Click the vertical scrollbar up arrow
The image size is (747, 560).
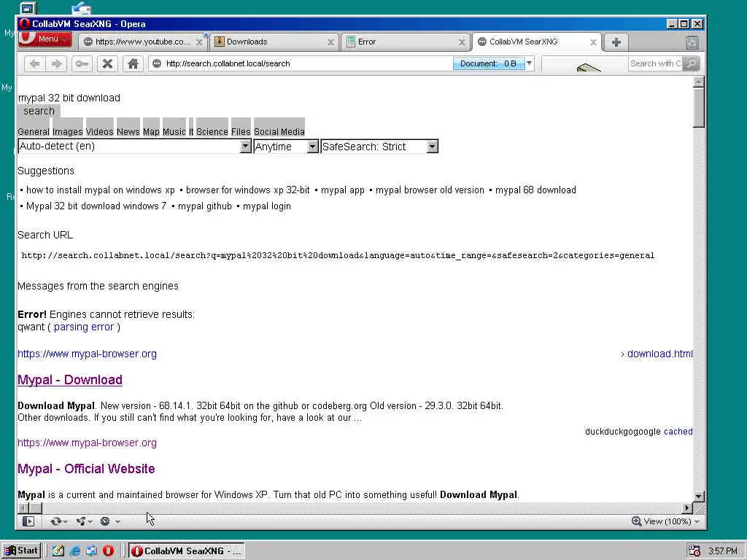[698, 82]
